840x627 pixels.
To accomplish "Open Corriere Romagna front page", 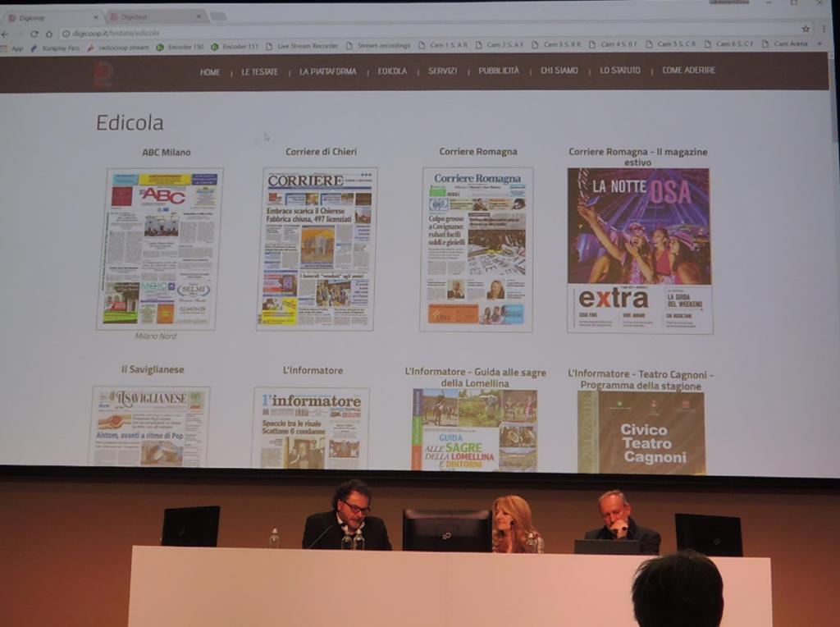I will (477, 249).
